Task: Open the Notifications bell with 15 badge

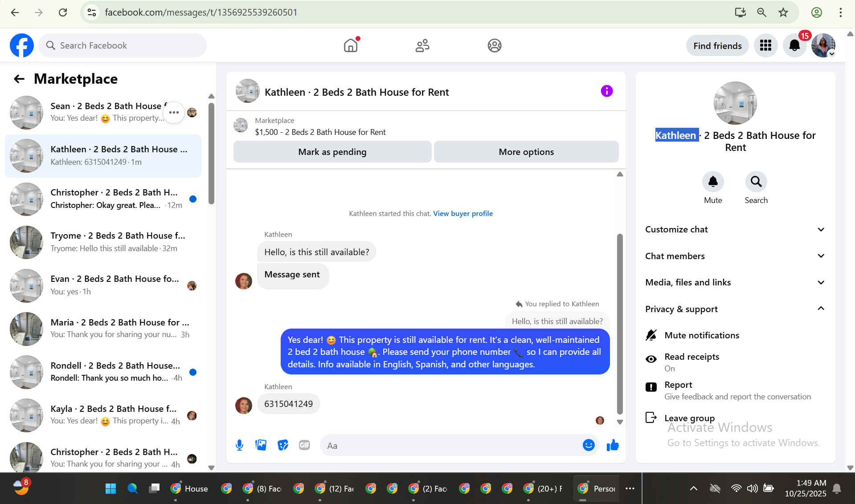Action: (794, 45)
